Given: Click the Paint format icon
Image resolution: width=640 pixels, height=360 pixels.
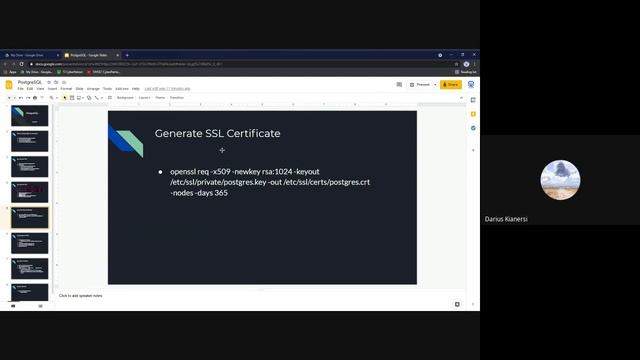Looking at the screenshot, I should (x=42, y=98).
